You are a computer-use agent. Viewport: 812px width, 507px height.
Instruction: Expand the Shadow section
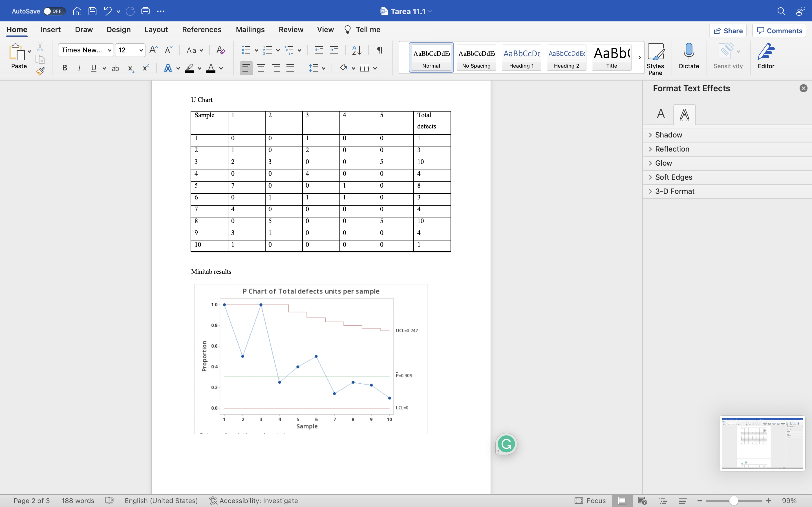click(x=668, y=135)
